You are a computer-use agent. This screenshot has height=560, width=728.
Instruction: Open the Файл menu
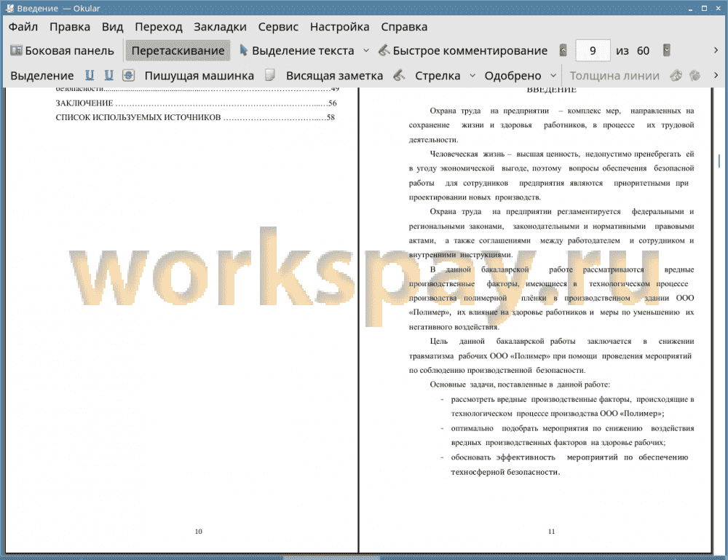pyautogui.click(x=23, y=27)
